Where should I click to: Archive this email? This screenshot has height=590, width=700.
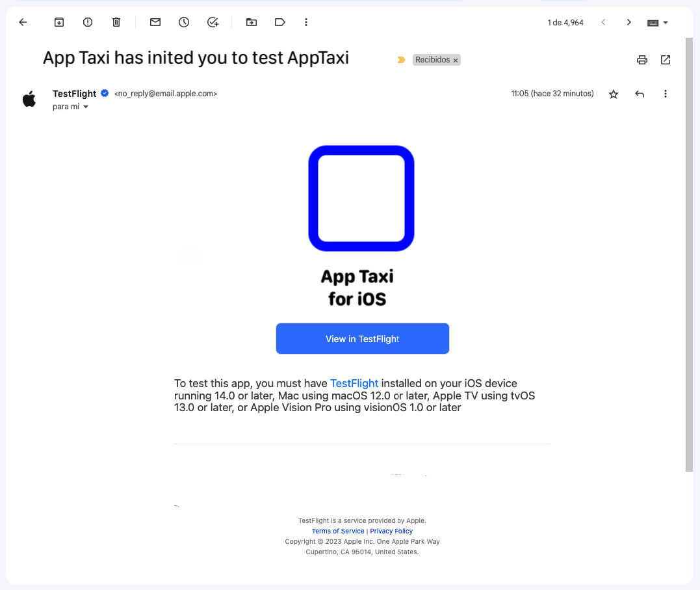[x=59, y=22]
